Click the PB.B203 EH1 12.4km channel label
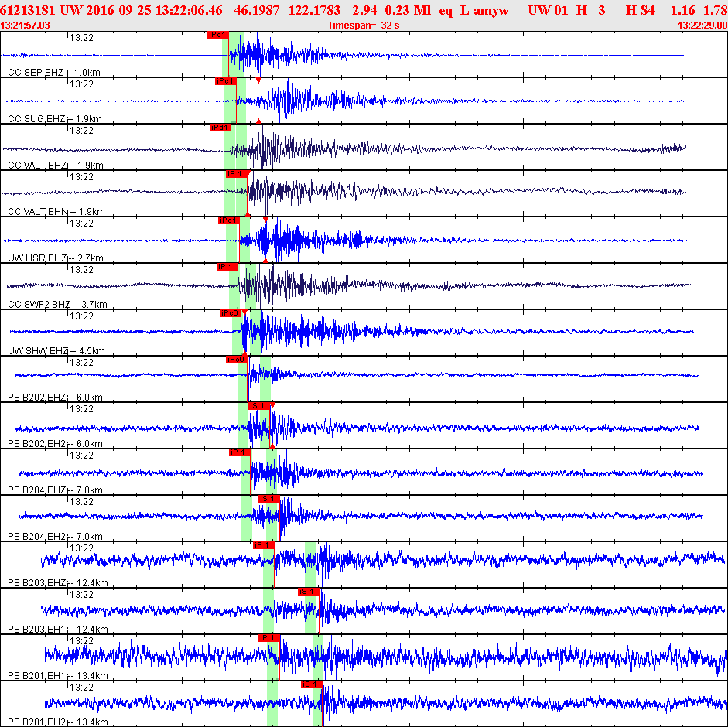The width and height of the screenshot is (728, 727). pyautogui.click(x=58, y=630)
